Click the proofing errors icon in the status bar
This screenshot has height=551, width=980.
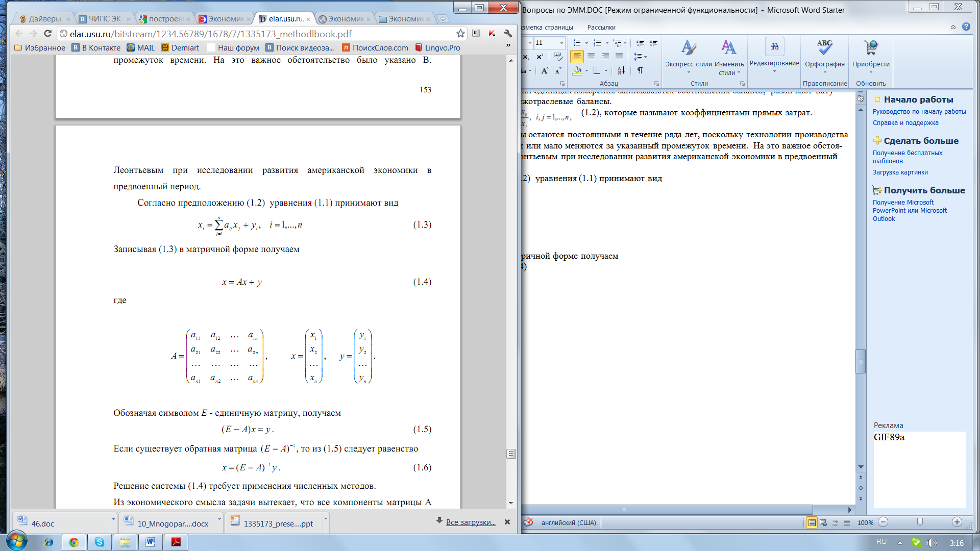pyautogui.click(x=528, y=522)
